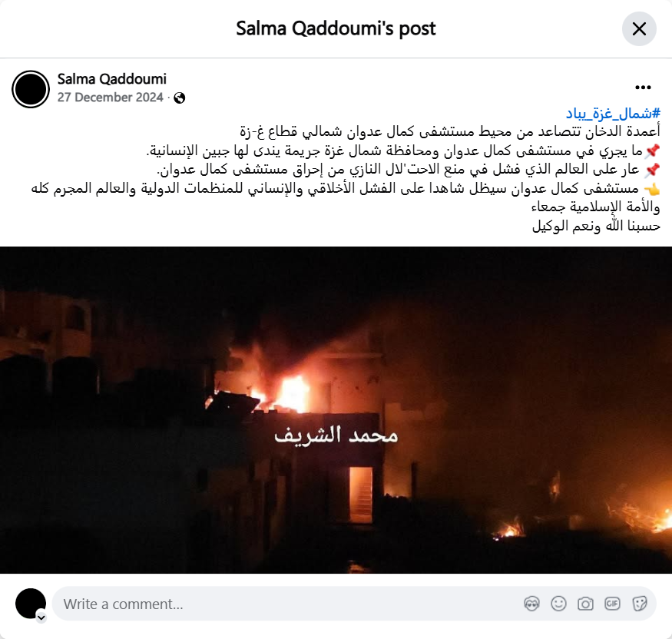Click the public audience globe icon
Screen dimensions: 672x639
(180, 98)
